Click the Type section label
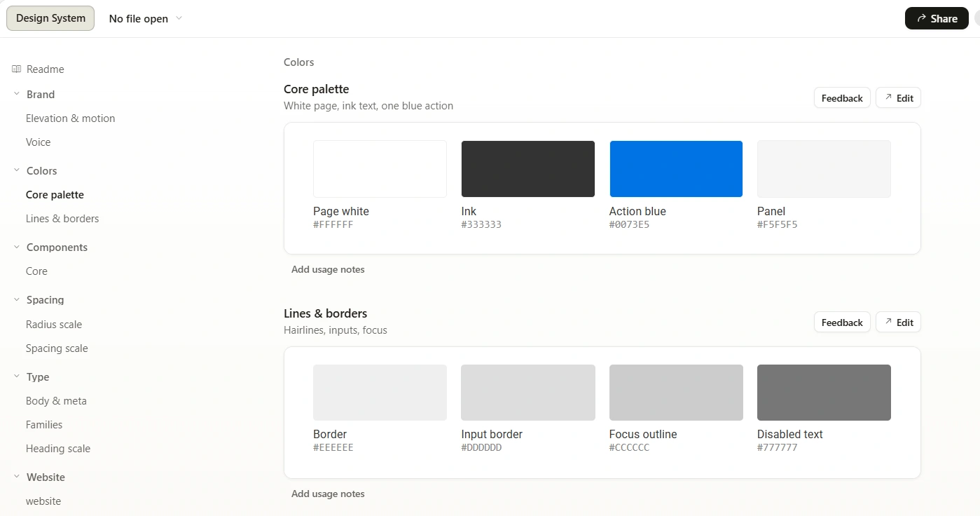Viewport: 980px width, 516px height. pos(38,376)
